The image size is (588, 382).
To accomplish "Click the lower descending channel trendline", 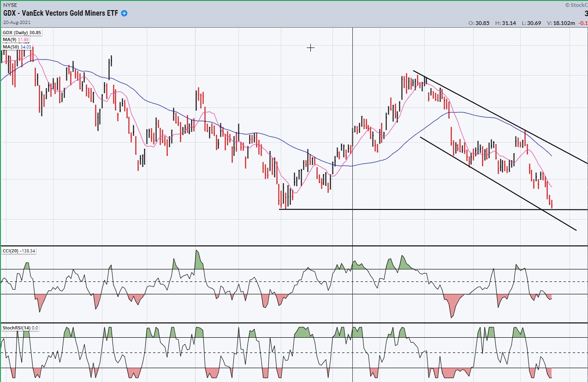I will (498, 182).
